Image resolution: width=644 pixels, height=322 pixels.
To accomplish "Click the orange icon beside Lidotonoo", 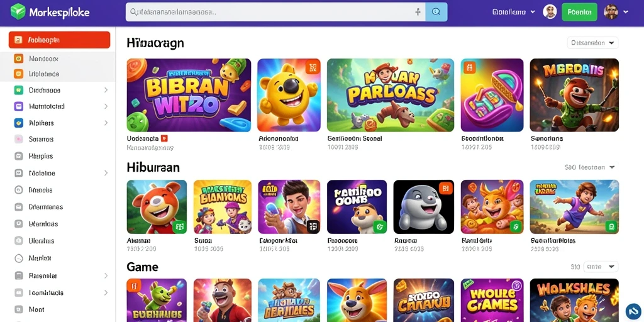I will 18,74.
